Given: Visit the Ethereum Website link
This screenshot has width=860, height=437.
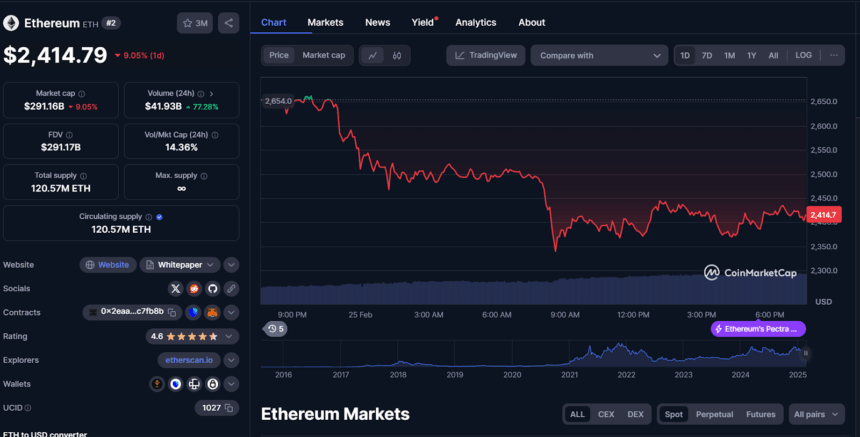Looking at the screenshot, I should (108, 265).
